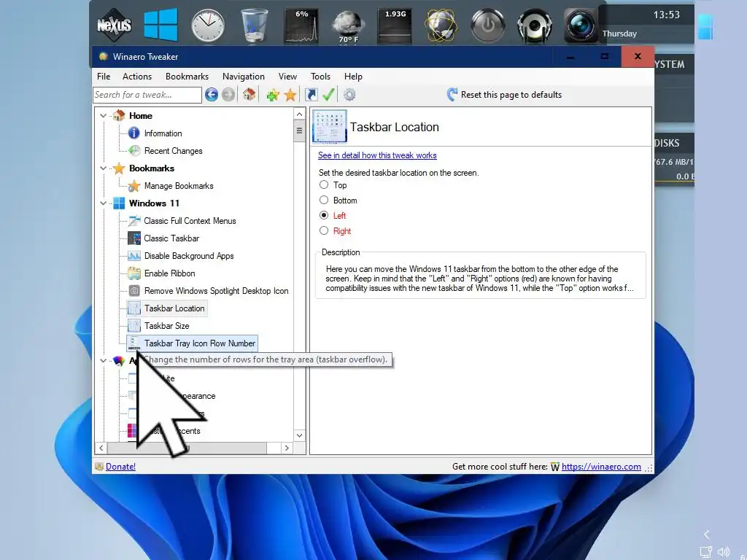The height and width of the screenshot is (560, 747).
Task: Show hidden tray icons chevron
Action: 707,534
